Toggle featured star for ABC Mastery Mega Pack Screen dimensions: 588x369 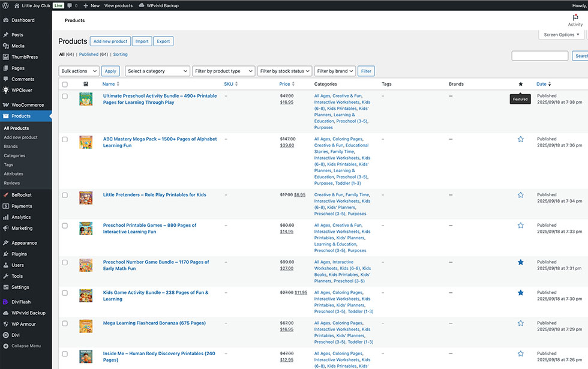pos(520,139)
